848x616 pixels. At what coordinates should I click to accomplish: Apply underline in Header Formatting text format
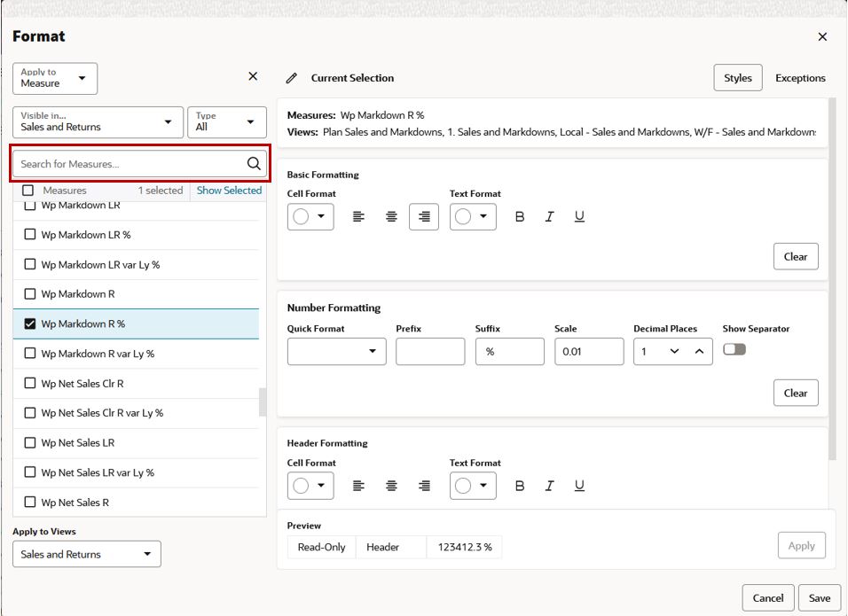tap(579, 486)
